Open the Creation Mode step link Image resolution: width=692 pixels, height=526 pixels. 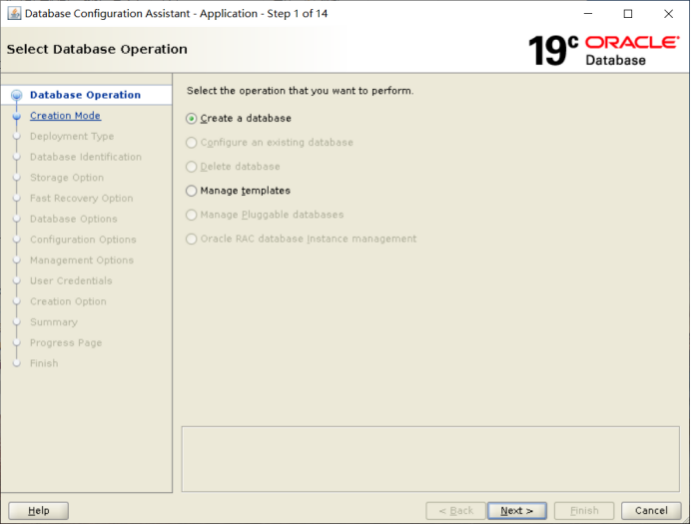click(x=65, y=116)
